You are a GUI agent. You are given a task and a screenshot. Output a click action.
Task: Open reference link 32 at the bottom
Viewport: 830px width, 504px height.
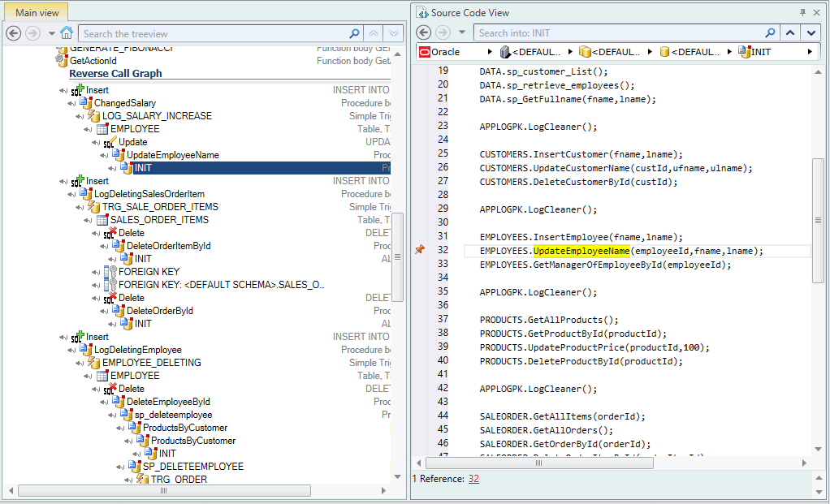[x=473, y=479]
